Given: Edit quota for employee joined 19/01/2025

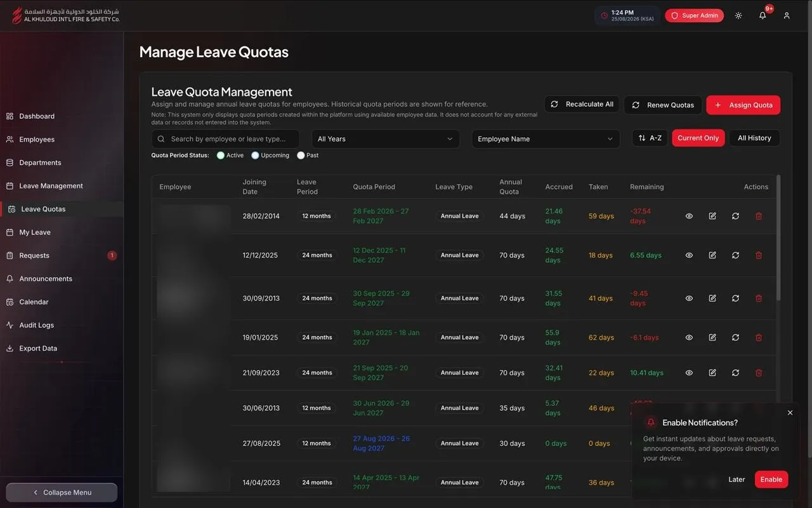Looking at the screenshot, I should (712, 337).
